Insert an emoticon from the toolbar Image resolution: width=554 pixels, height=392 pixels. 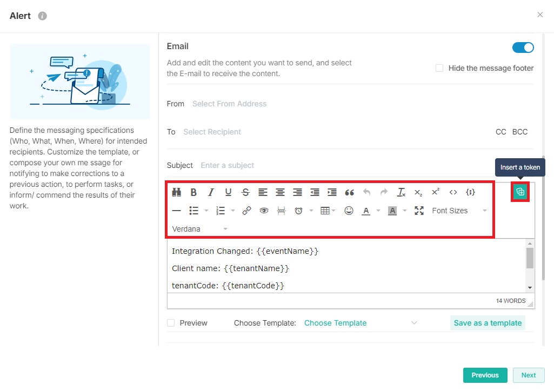(349, 211)
